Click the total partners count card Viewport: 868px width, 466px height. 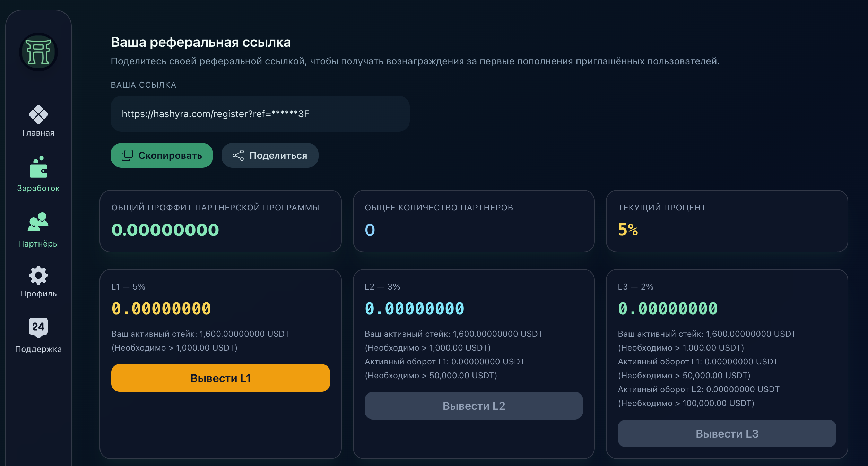(x=474, y=221)
